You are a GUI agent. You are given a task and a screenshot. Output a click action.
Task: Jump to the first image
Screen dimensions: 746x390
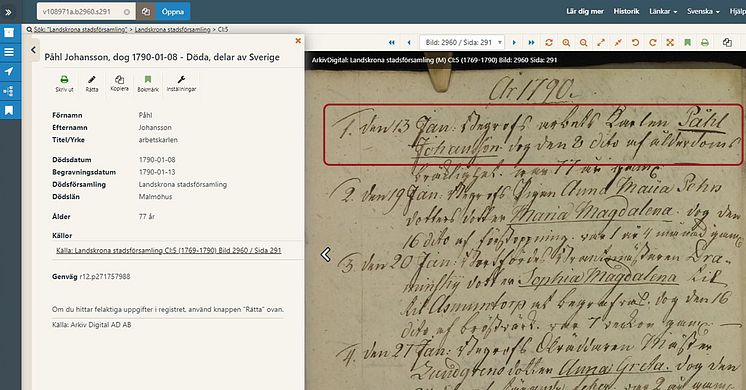(x=392, y=42)
